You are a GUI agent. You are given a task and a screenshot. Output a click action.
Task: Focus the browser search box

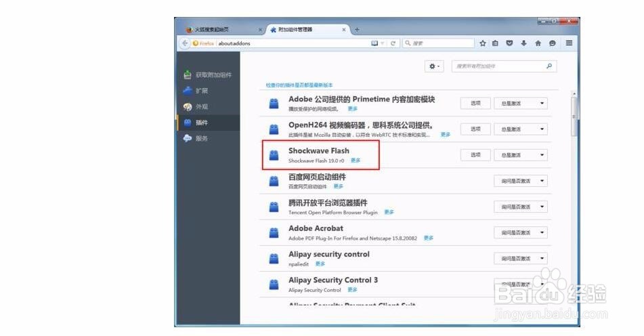point(439,43)
